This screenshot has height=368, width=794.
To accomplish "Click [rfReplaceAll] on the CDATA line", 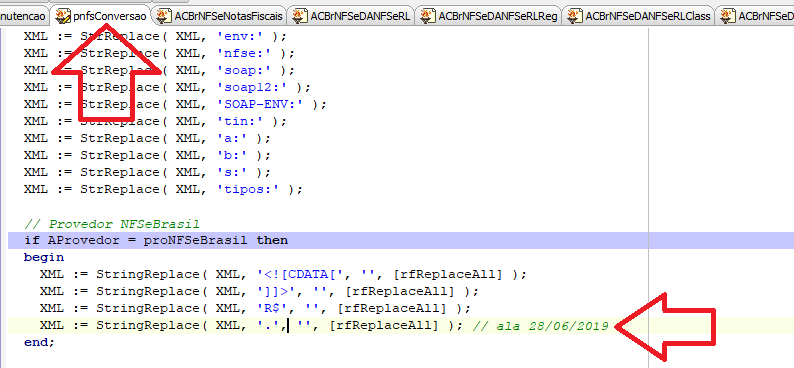I will (x=448, y=274).
